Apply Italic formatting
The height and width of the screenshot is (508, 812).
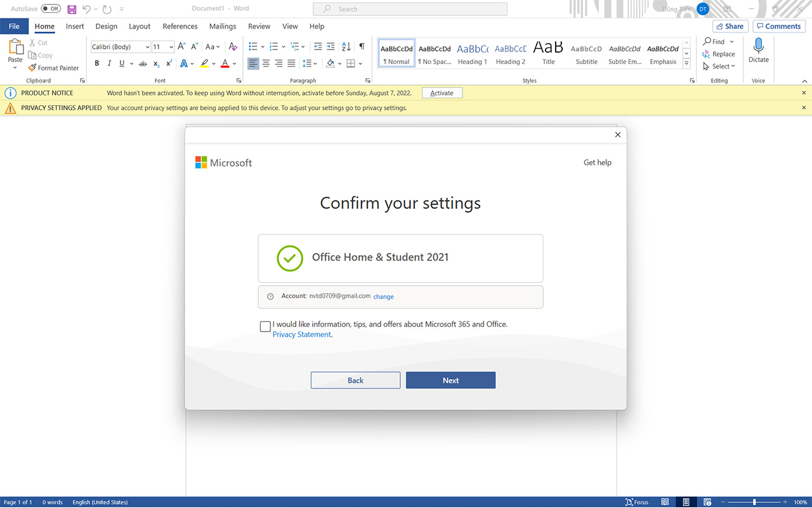click(x=109, y=63)
